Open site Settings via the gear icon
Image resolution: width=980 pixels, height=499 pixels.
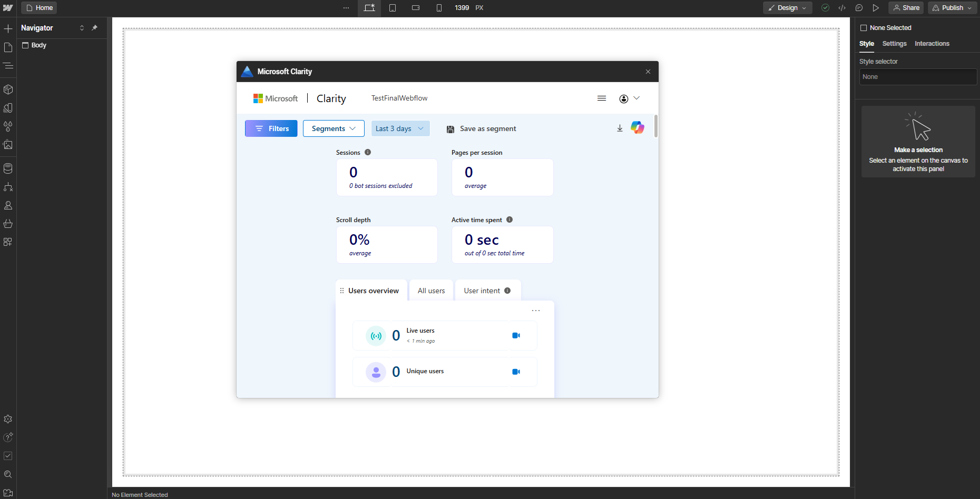(x=8, y=419)
